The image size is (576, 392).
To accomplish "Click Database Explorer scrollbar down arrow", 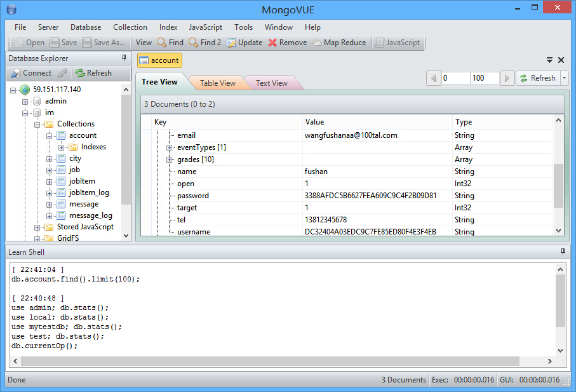I will tap(126, 236).
